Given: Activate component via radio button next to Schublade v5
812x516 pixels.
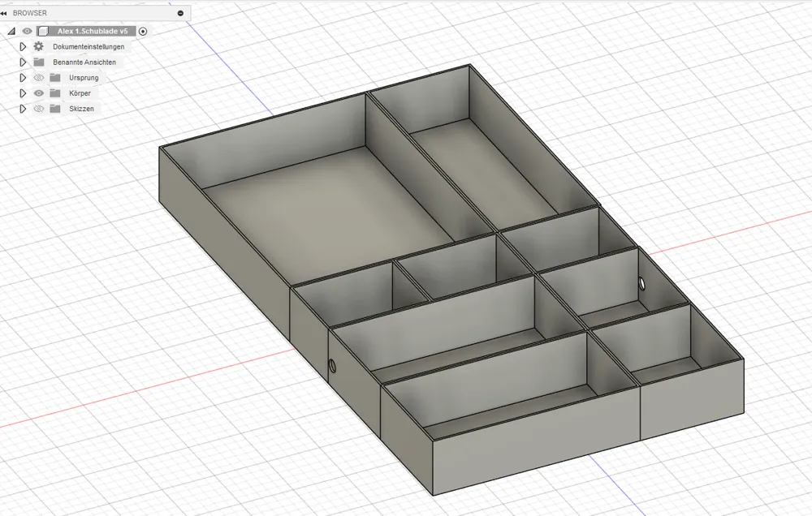Looking at the screenshot, I should point(143,31).
